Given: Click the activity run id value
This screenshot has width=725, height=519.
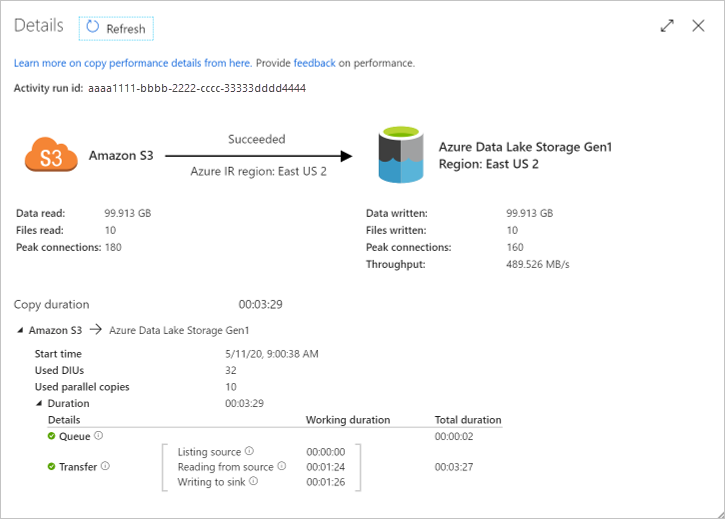Looking at the screenshot, I should pyautogui.click(x=197, y=88).
